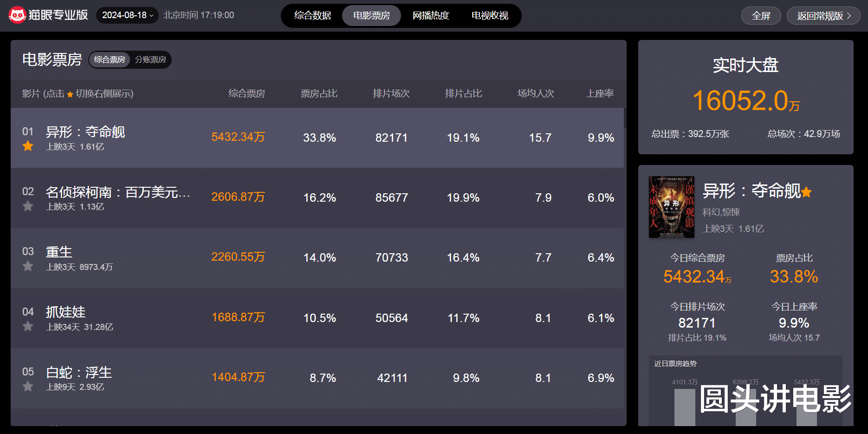
Task: Click 总场次：42.9万场 text
Action: (x=803, y=134)
